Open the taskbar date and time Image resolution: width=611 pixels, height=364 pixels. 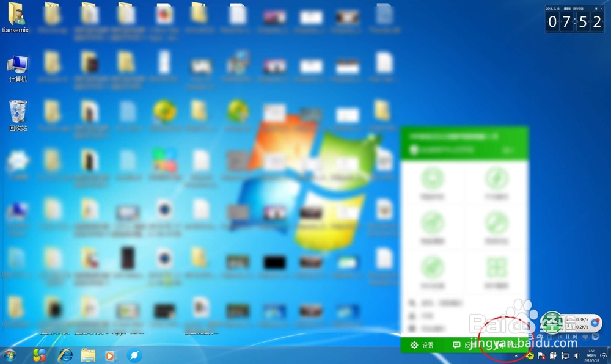point(591,355)
